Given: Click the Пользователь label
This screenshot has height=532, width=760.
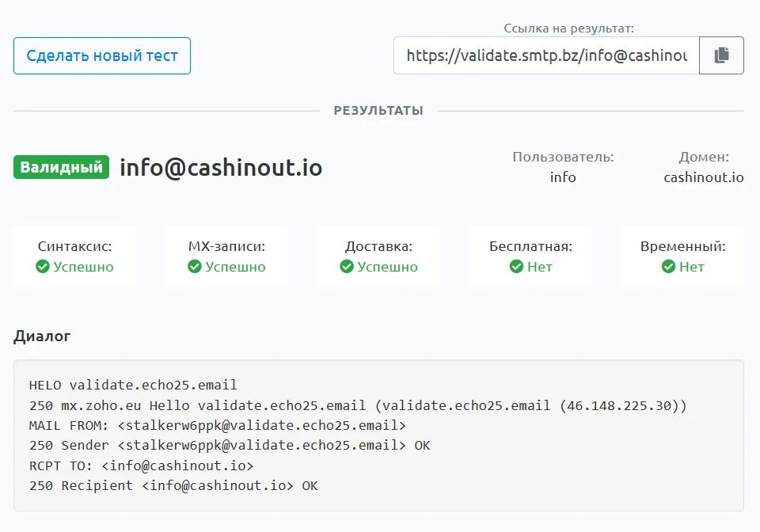Looking at the screenshot, I should pos(563,157).
